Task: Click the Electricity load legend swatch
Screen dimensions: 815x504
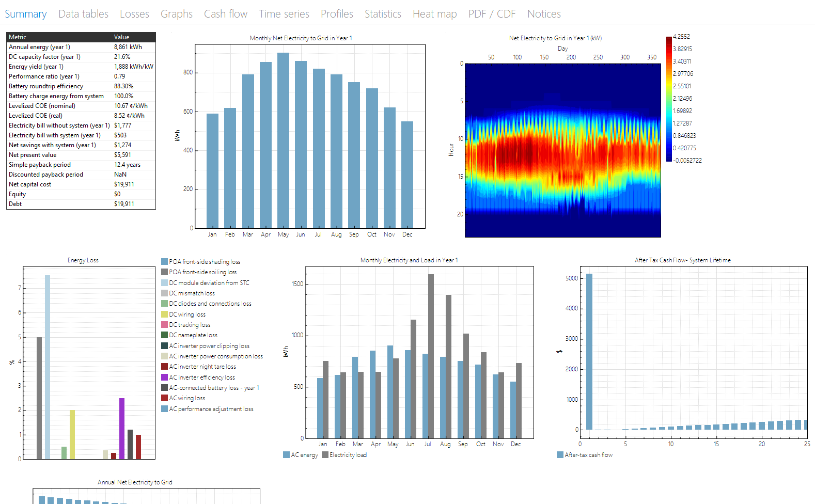Action: point(325,455)
